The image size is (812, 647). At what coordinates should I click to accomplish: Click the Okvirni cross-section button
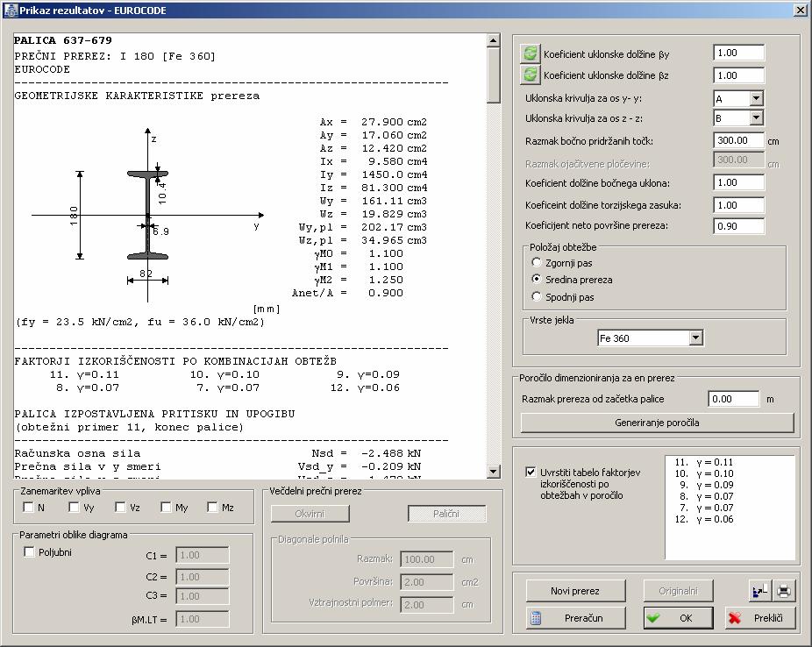click(310, 514)
